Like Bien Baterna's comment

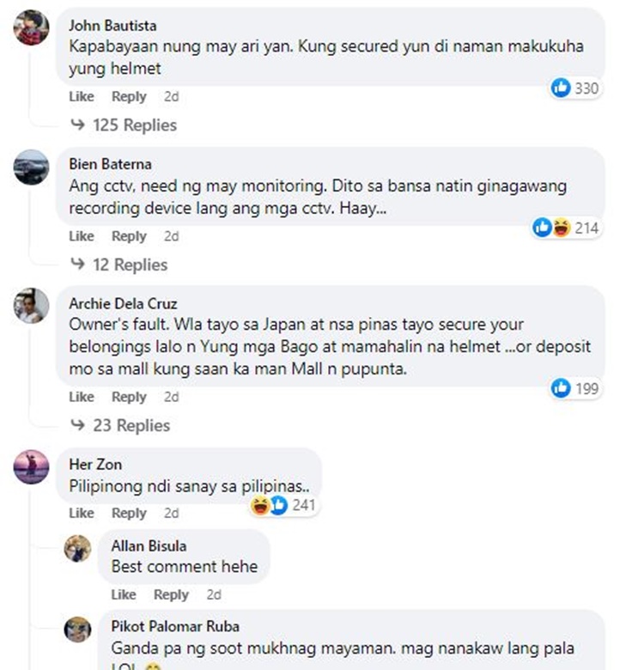click(x=82, y=236)
